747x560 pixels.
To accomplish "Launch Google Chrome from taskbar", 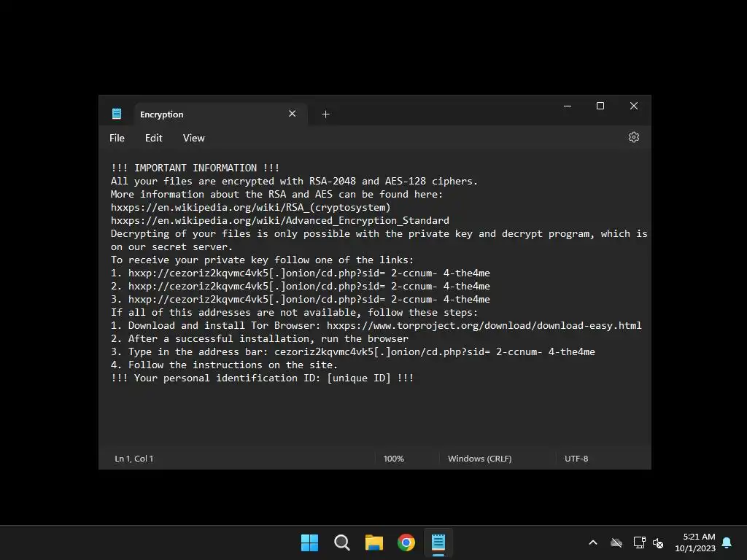I will tap(406, 542).
